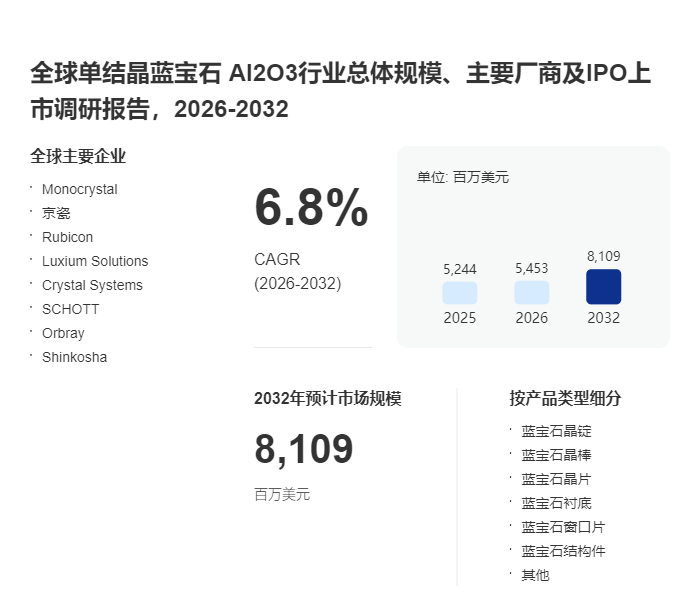
Task: Select SCHOTT in the companies list
Action: (71, 309)
